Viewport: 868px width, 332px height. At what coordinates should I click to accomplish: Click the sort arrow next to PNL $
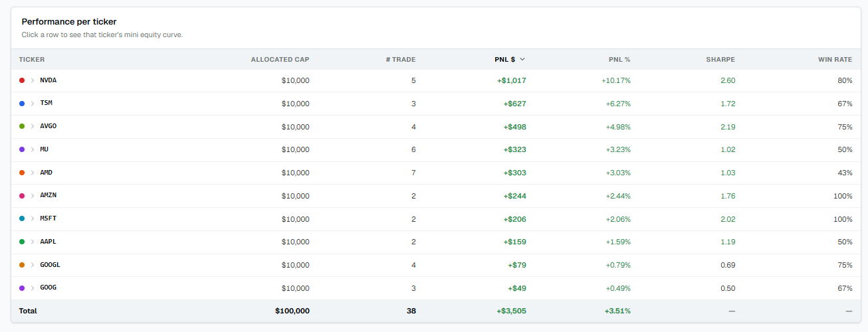(x=522, y=59)
